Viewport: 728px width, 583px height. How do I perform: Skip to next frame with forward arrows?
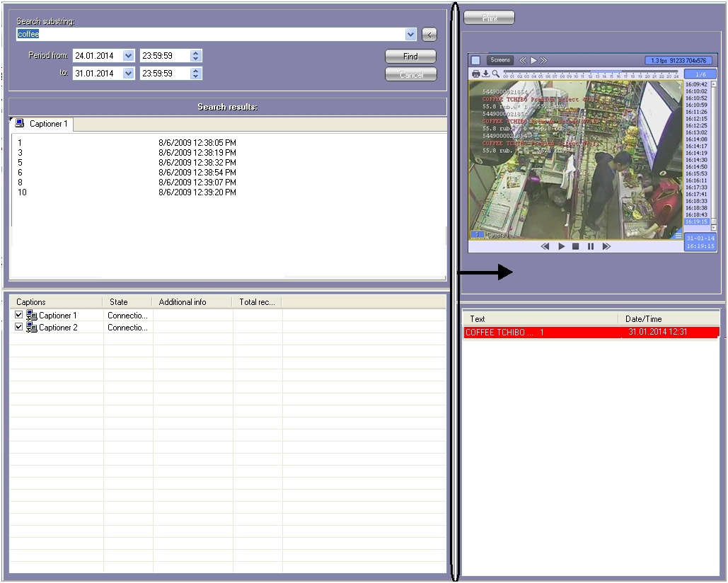(606, 247)
